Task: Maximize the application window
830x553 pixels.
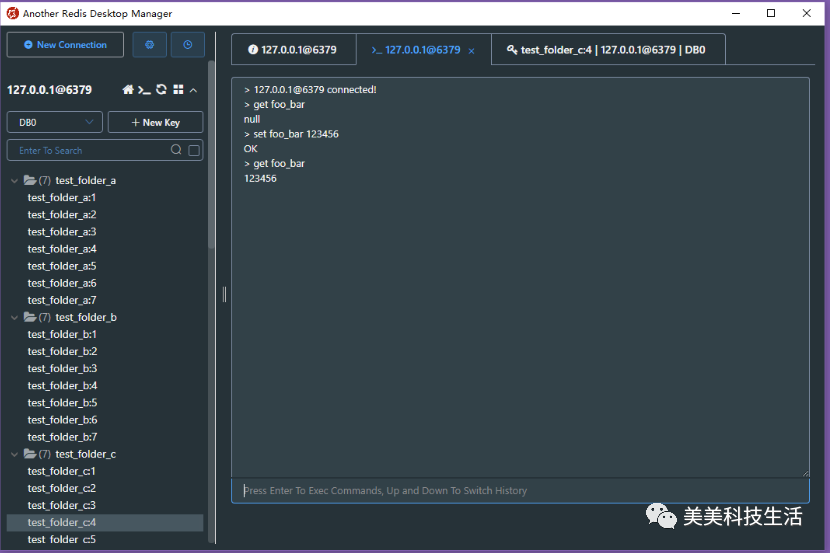Action: coord(771,13)
